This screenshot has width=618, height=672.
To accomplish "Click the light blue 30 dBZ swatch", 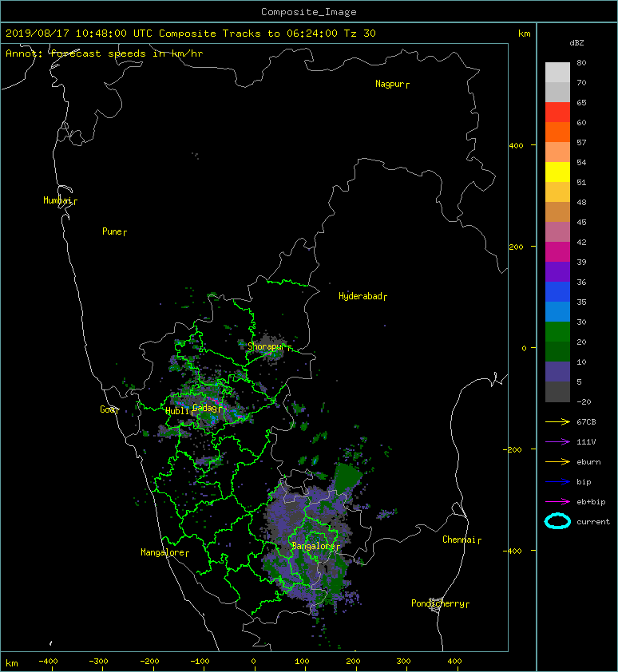I will [x=557, y=311].
